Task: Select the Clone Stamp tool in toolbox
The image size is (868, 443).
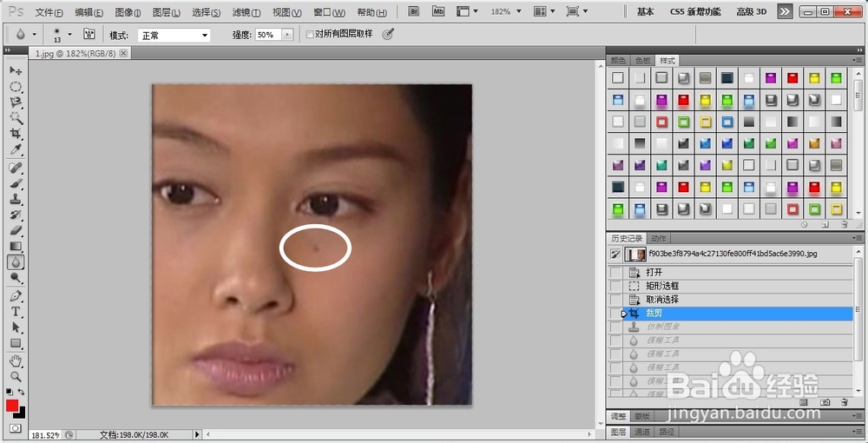Action: tap(16, 199)
